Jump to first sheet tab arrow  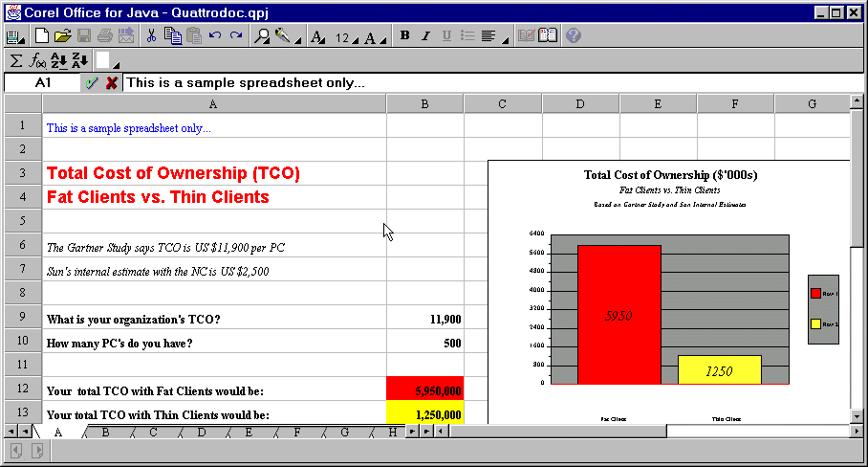[11, 431]
